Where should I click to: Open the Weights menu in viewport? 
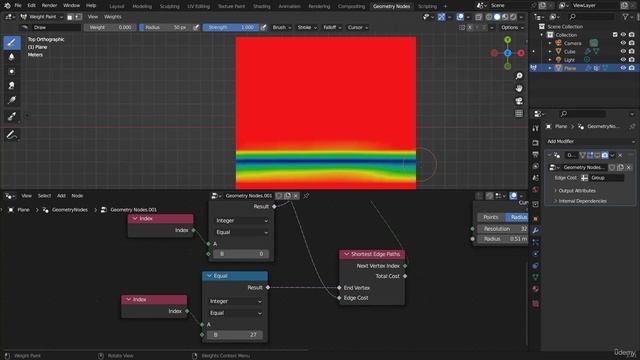[113, 17]
